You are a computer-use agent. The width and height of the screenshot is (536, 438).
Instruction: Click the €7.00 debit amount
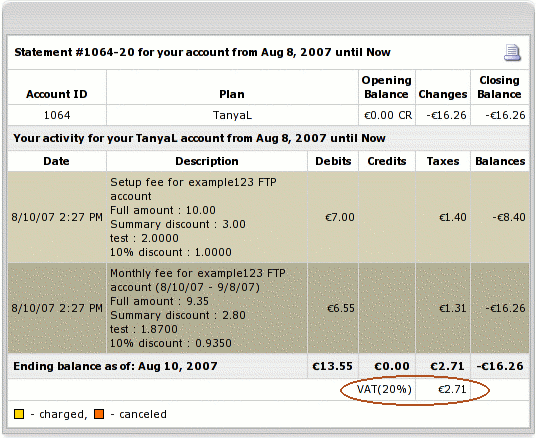point(340,217)
